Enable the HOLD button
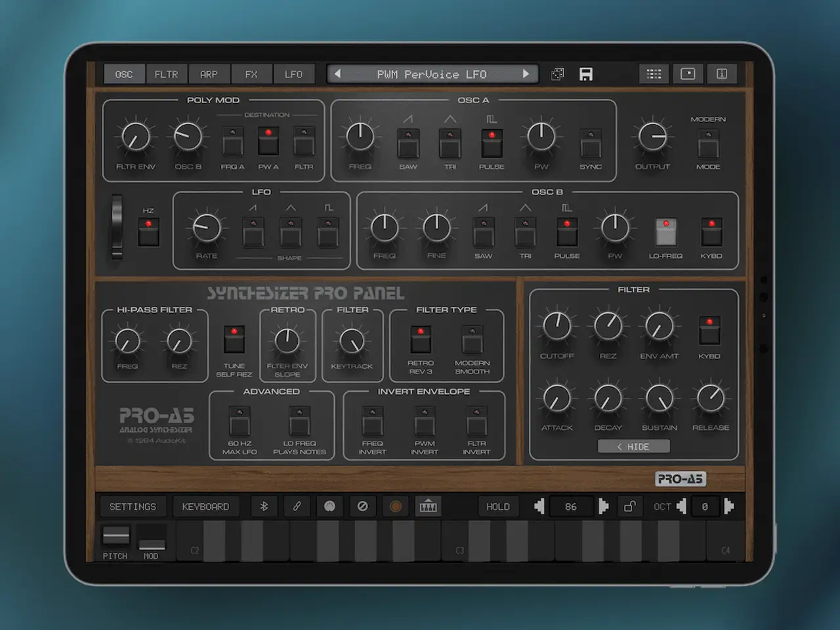The height and width of the screenshot is (630, 840). 498,507
